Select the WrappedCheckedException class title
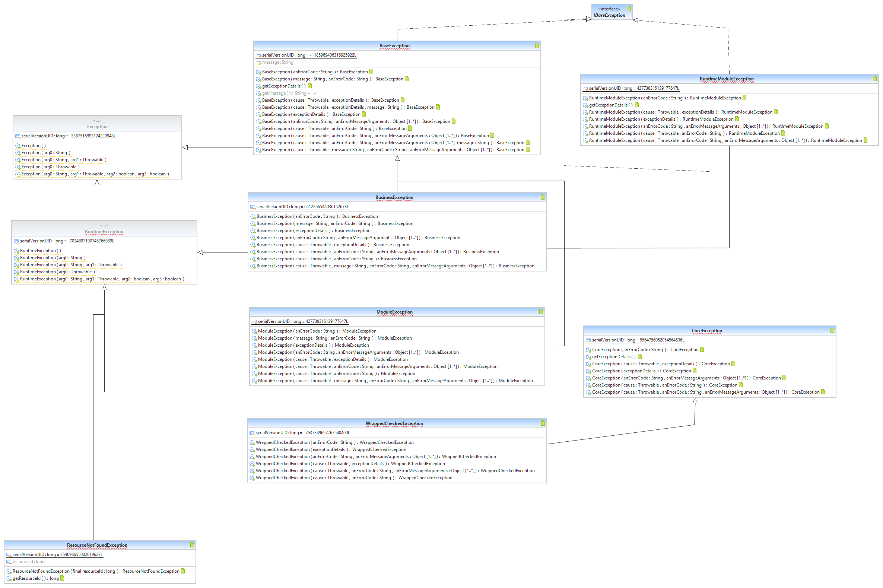Viewport: 883px width, 588px height. point(394,423)
